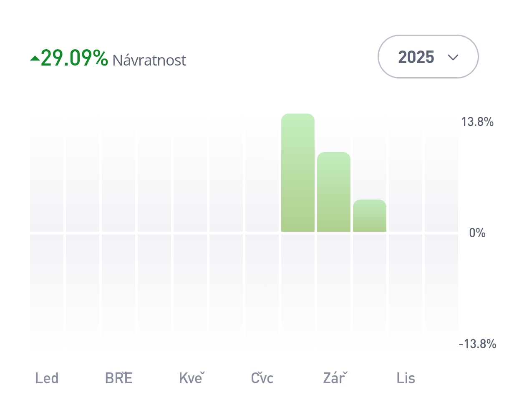This screenshot has width=509, height=420.
Task: Select the empty chart column above Čvc
Action: click(262, 175)
